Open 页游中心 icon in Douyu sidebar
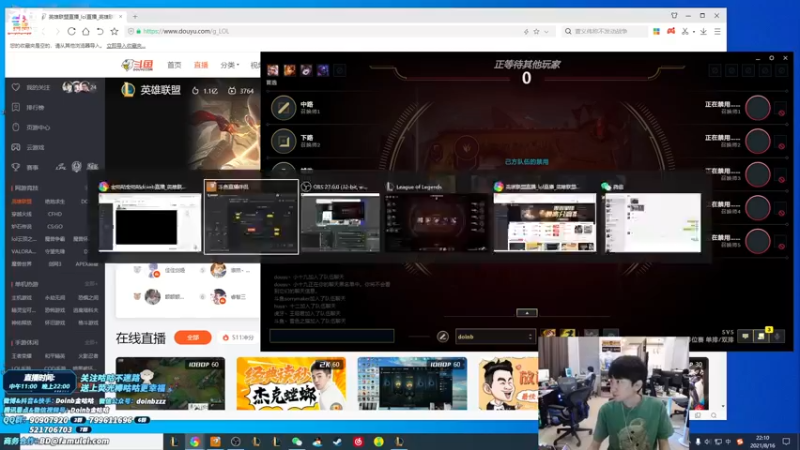The image size is (800, 450). 16,127
